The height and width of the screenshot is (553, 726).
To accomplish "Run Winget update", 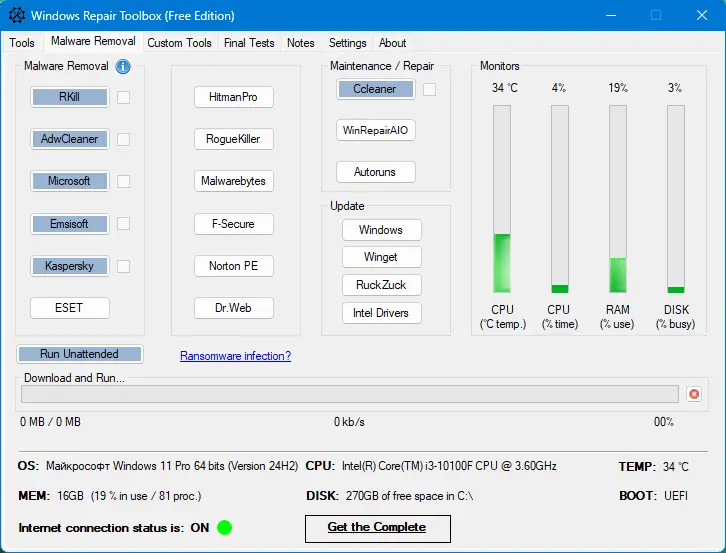I will pos(382,257).
